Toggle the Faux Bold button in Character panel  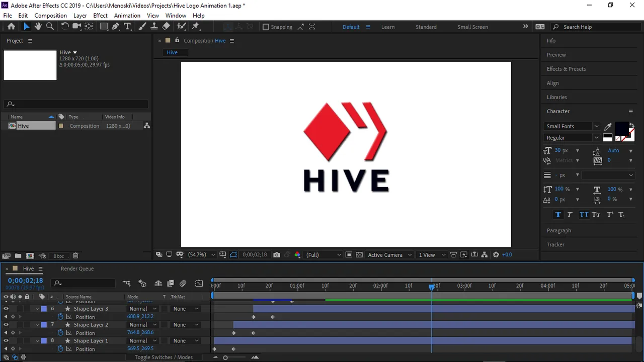click(x=558, y=215)
